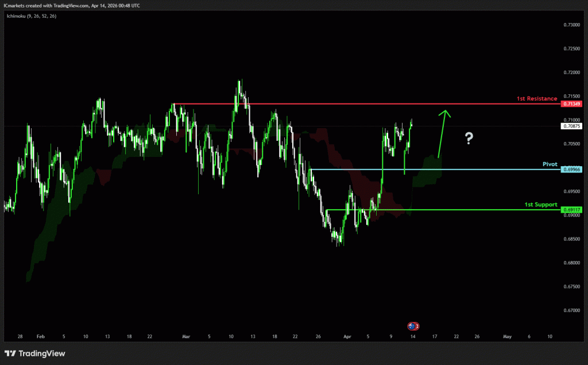Click the green 0.69117 price tag
Viewport: 588px width, 365px height.
[x=572, y=210]
